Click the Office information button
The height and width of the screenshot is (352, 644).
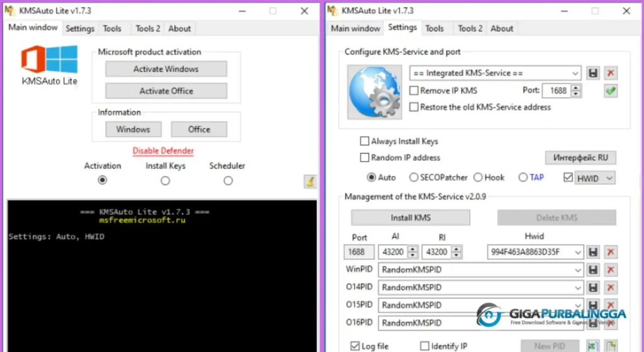[x=199, y=129]
